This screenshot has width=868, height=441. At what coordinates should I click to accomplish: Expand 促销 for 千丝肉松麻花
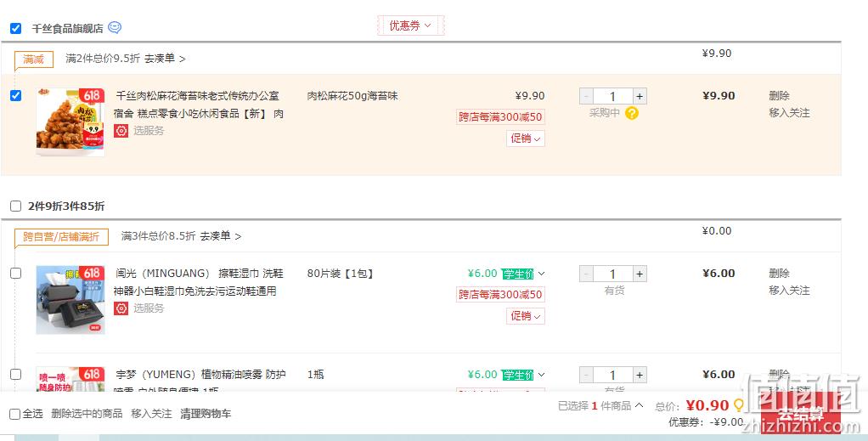coord(526,138)
